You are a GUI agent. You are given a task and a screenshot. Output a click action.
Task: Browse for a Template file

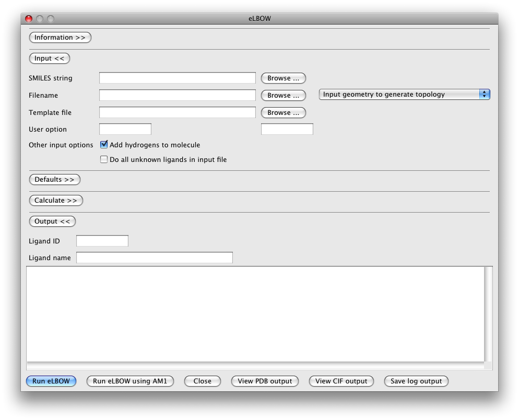(283, 113)
